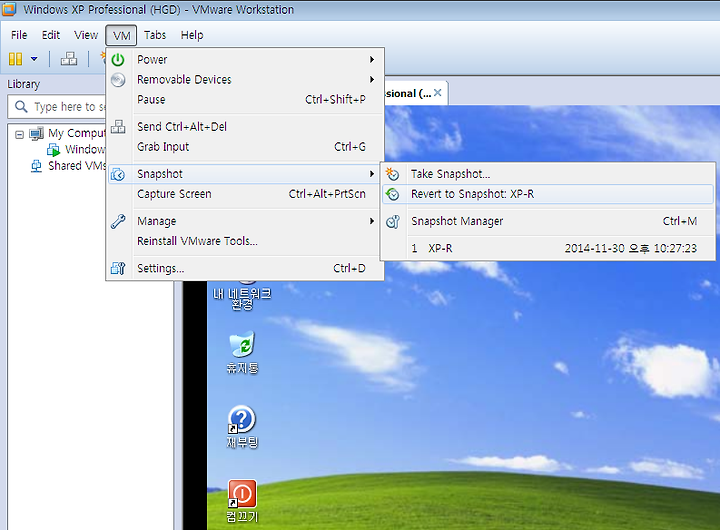The width and height of the screenshot is (720, 530).
Task: Select My Computer label in library tree
Action: (77, 133)
